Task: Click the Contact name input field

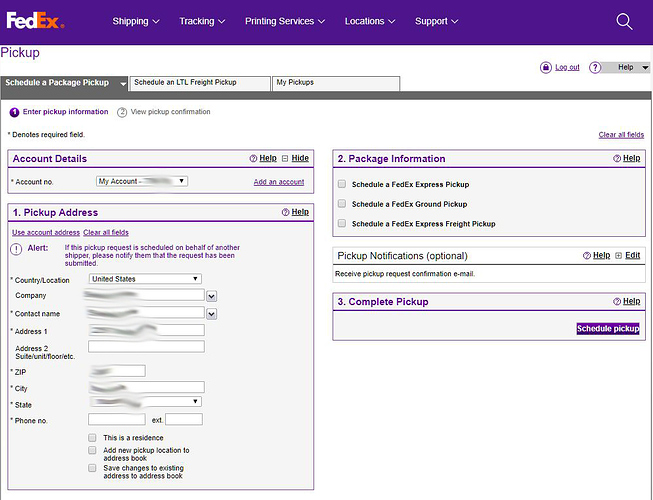Action: click(x=146, y=313)
